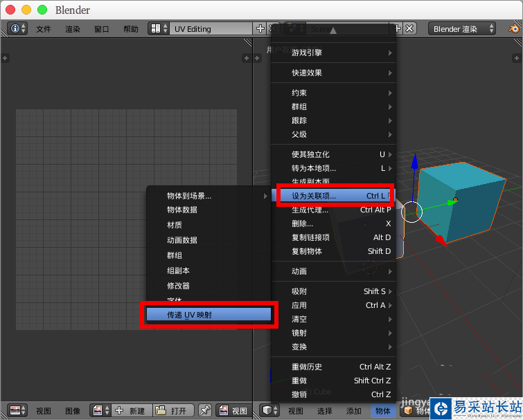523x420 pixels.
Task: Click the blue Z-axis manipulator arrow
Action: 415,161
